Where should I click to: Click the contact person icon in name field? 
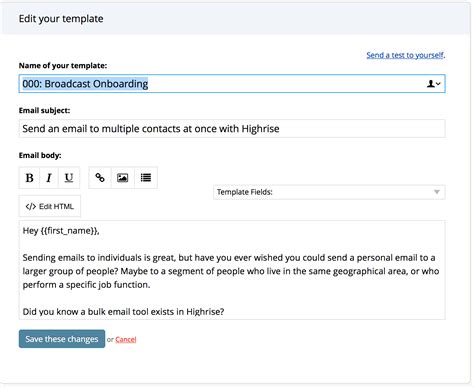[431, 84]
